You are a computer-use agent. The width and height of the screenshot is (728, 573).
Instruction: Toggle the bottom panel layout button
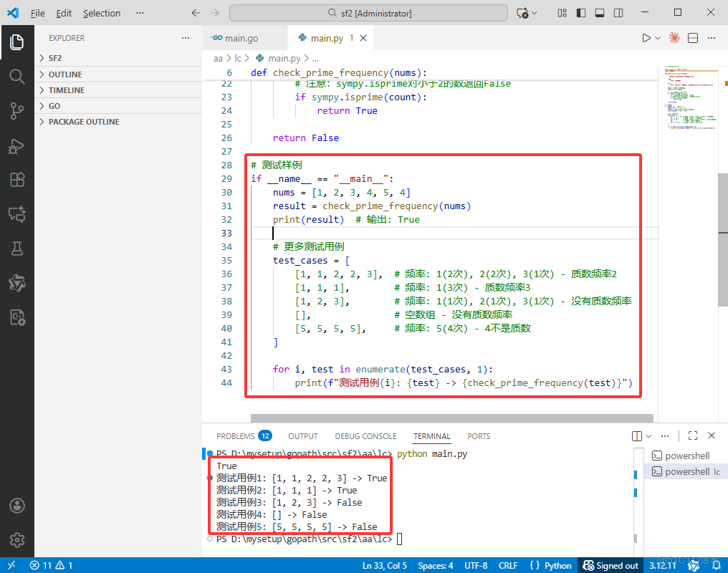tap(599, 13)
